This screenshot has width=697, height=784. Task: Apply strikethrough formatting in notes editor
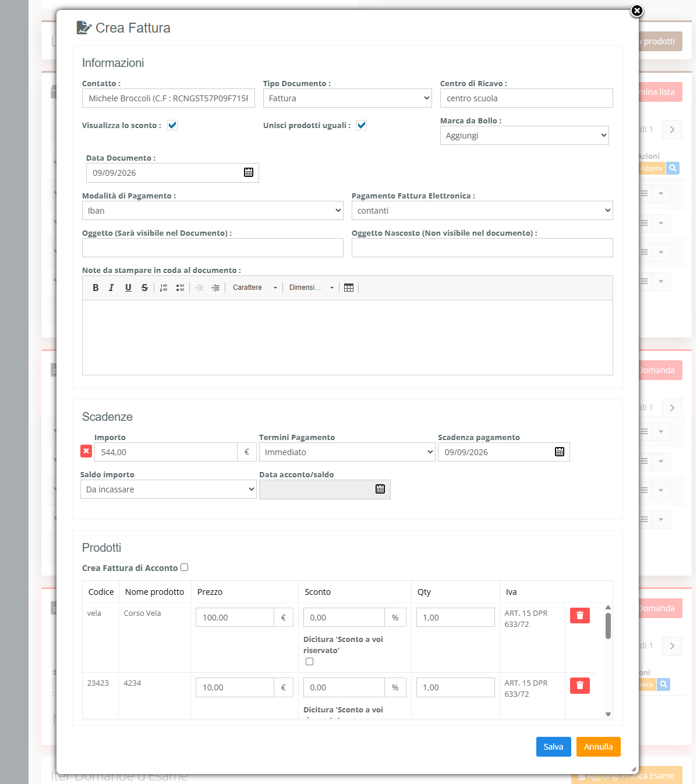[144, 288]
